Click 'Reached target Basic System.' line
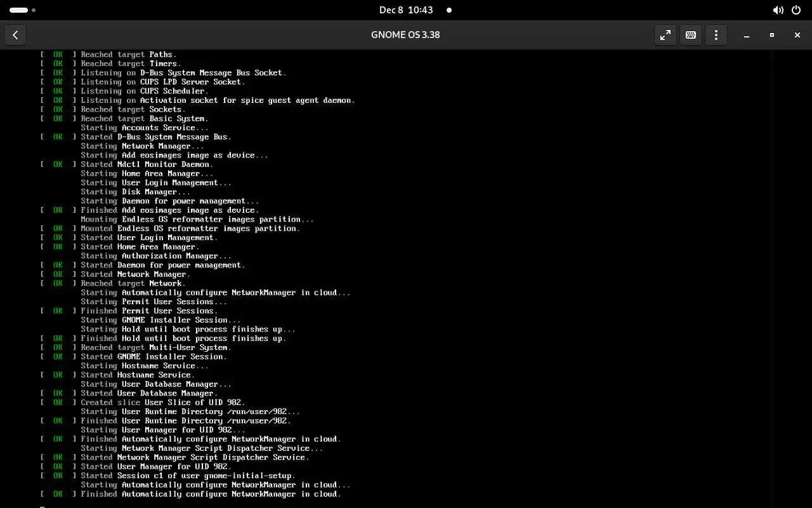 coord(145,119)
